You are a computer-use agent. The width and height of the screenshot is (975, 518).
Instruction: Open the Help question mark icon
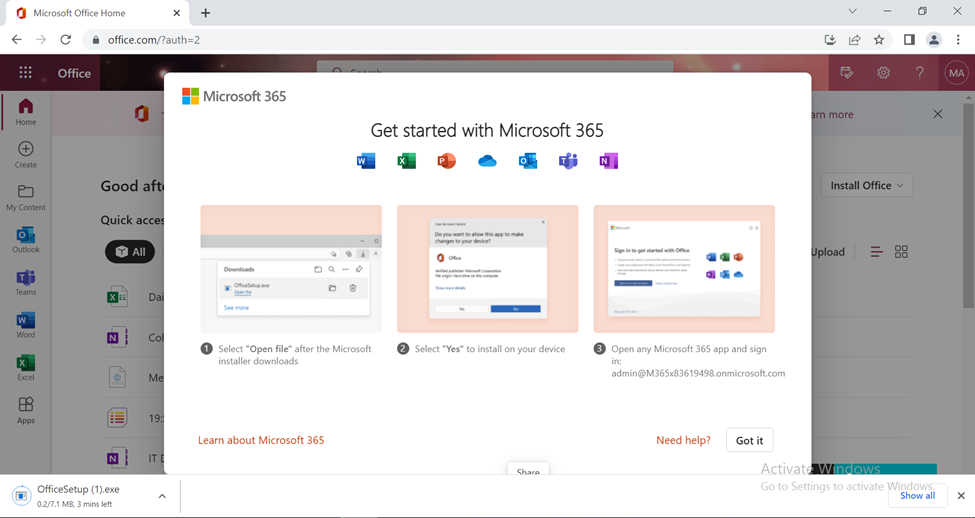coord(920,73)
